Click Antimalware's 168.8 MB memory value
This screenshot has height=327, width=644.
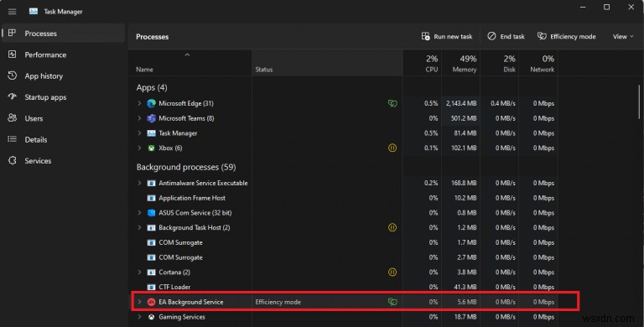coord(464,184)
